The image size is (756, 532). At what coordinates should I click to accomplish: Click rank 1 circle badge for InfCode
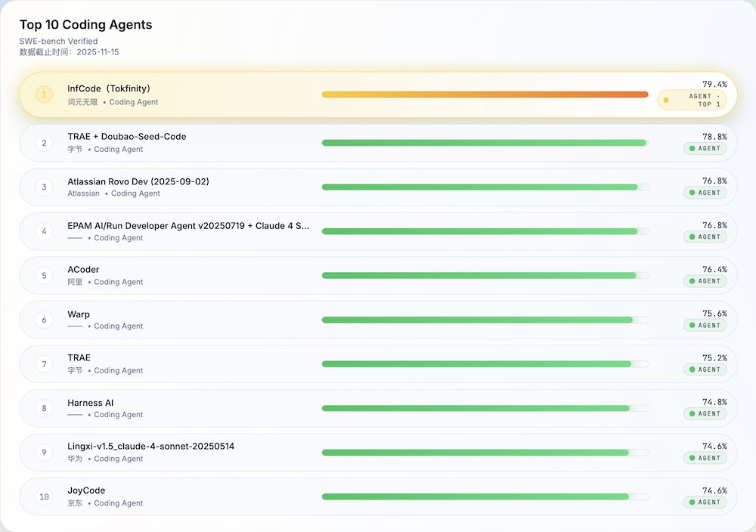[x=44, y=94]
